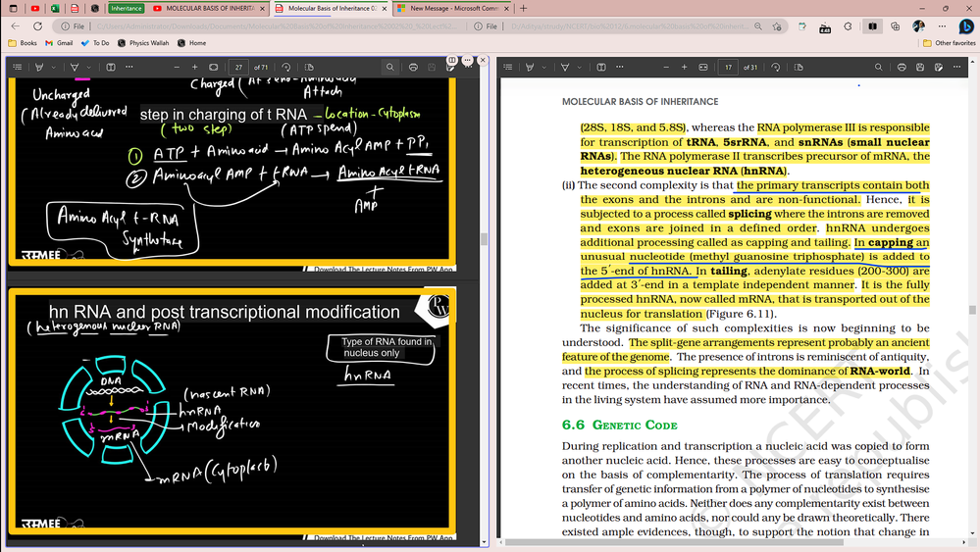This screenshot has height=552, width=980.
Task: Click Save as icon in right PDF
Action: 939,67
